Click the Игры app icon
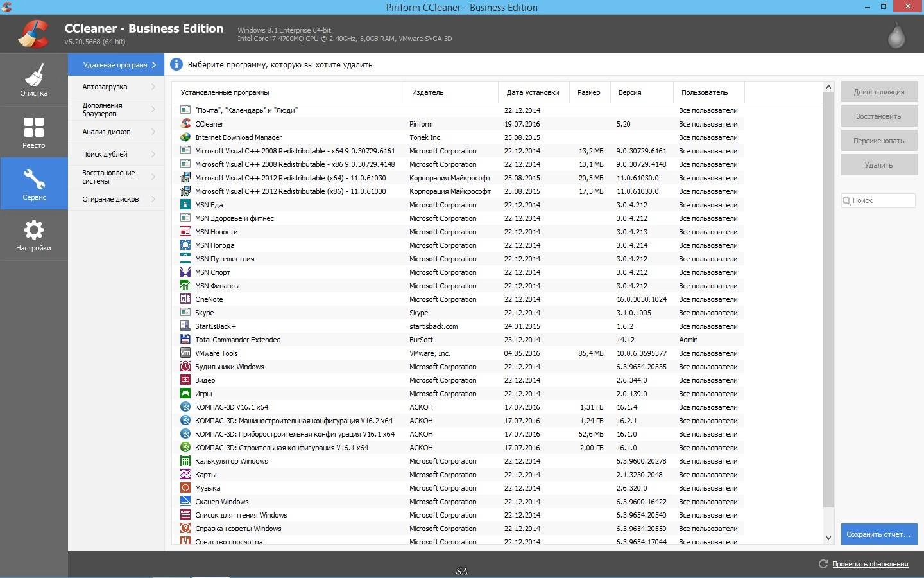Viewport: 924px width, 578px height. (x=185, y=393)
